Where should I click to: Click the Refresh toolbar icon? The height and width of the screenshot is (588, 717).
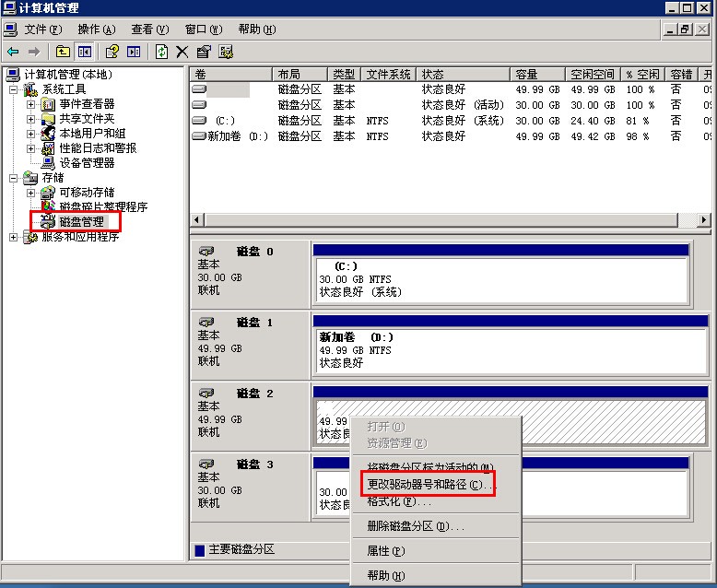tap(162, 52)
